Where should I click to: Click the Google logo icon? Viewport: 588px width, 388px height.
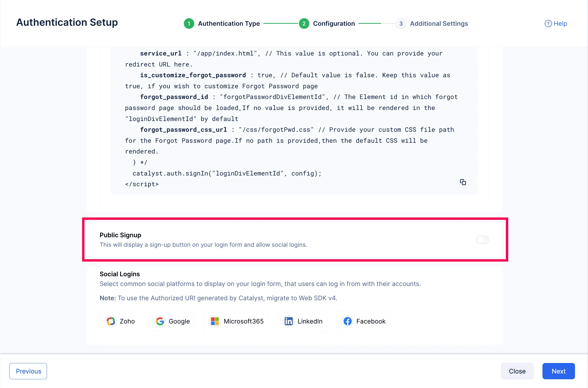pos(160,321)
